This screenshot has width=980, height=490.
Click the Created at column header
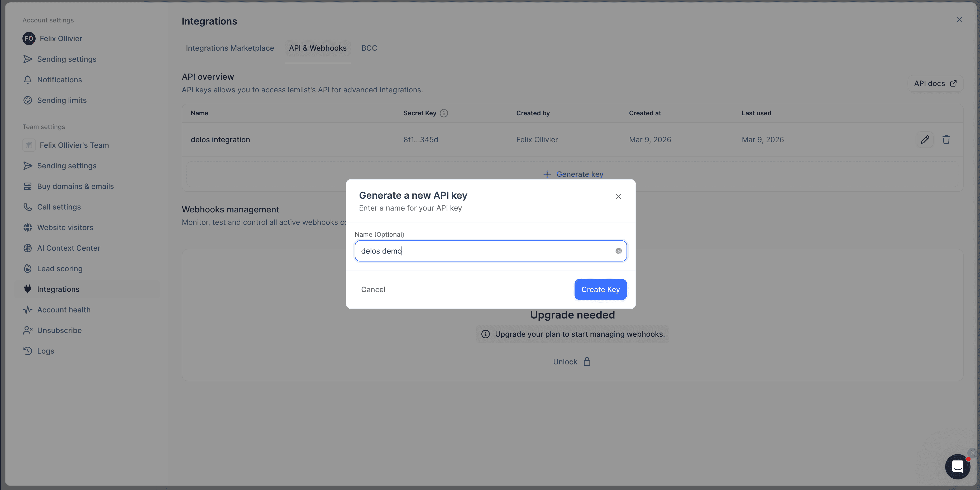(x=645, y=113)
